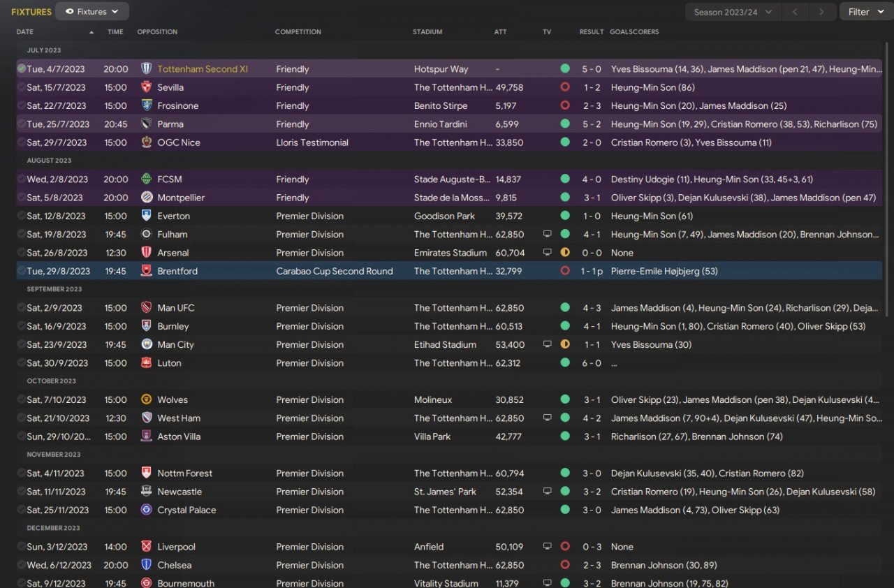The image size is (894, 588).
Task: Sort fixtures by the Date column header
Action: point(25,32)
